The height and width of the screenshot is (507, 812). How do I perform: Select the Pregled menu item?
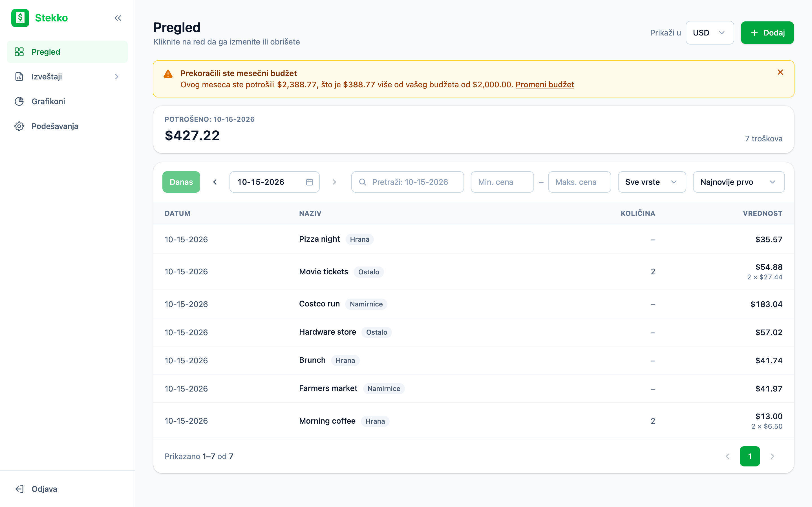[67, 52]
